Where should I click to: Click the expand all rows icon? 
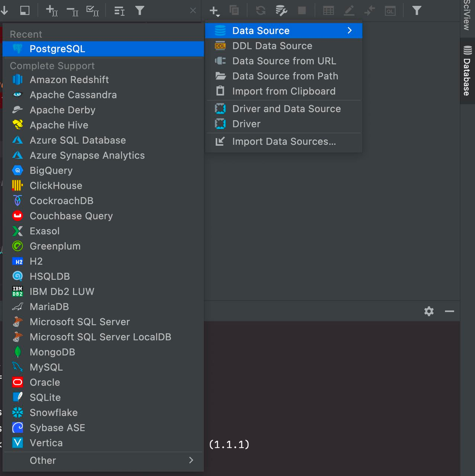pyautogui.click(x=52, y=11)
